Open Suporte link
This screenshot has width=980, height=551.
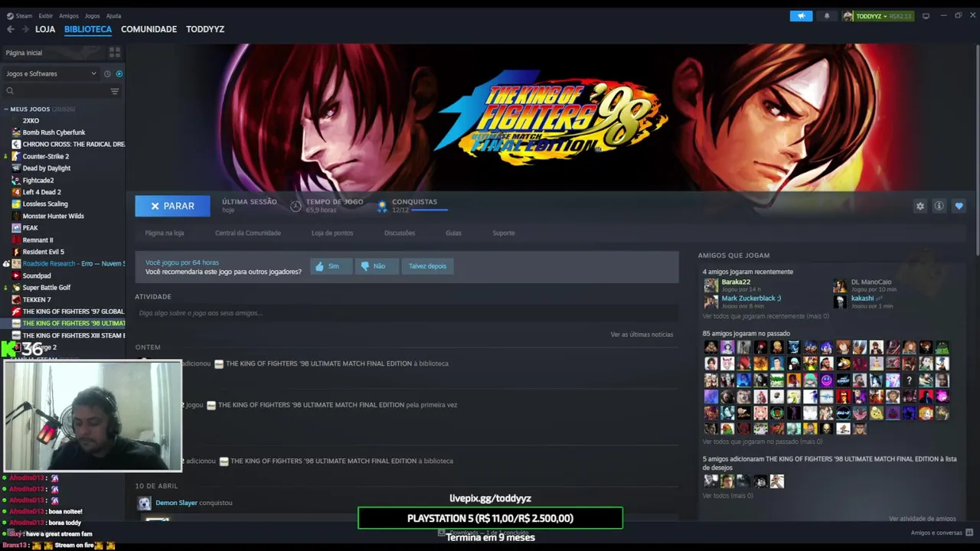point(504,233)
